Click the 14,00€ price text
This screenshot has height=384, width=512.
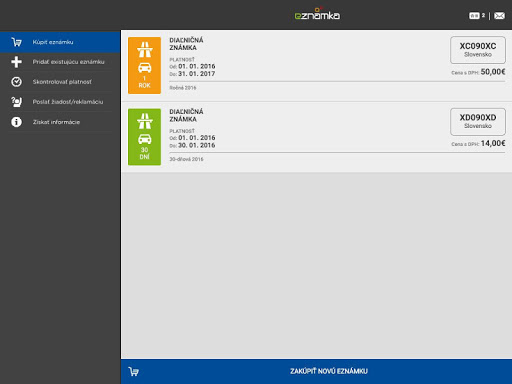coord(493,143)
